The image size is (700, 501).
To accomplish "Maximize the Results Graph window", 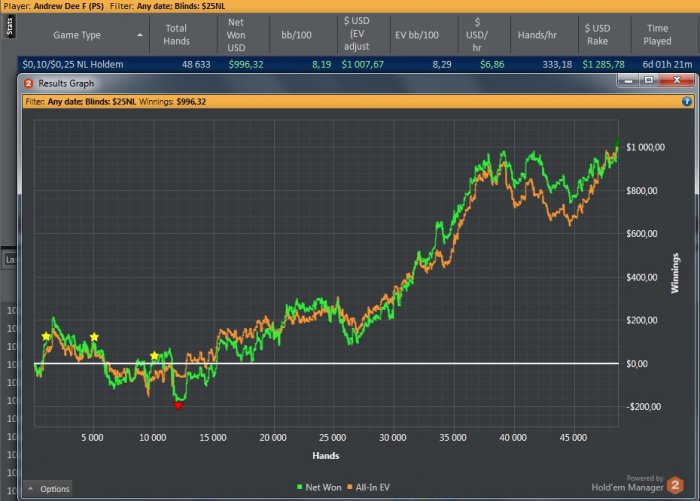I will click(x=648, y=83).
